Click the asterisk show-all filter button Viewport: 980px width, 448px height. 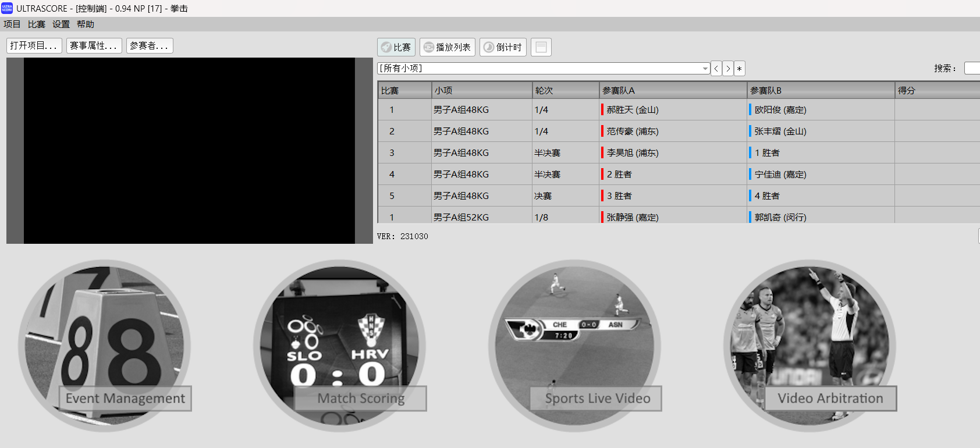point(739,69)
